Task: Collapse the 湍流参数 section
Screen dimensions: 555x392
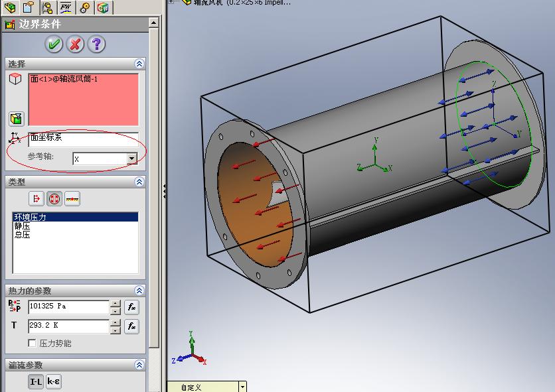Action: (139, 365)
